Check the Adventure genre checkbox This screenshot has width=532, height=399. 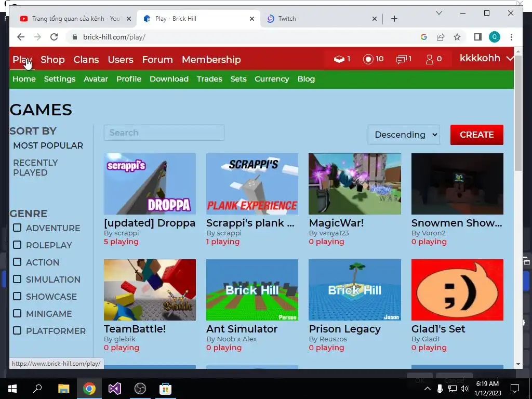pyautogui.click(x=17, y=228)
